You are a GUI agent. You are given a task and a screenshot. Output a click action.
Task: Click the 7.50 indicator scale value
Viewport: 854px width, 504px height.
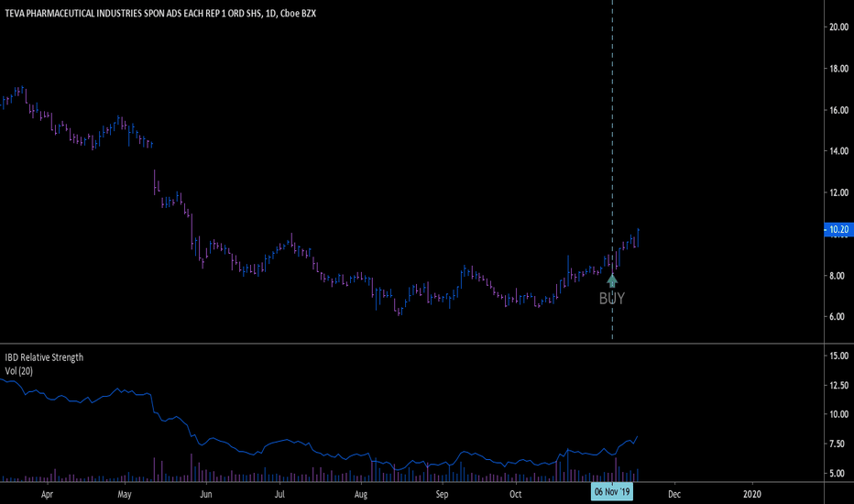838,444
